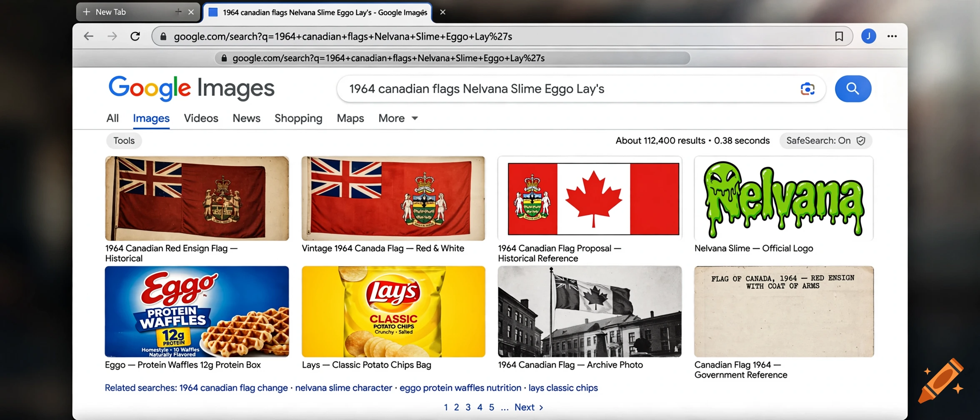Screen dimensions: 980x420
Task: Go back with the browser back arrow
Action: coord(88,36)
